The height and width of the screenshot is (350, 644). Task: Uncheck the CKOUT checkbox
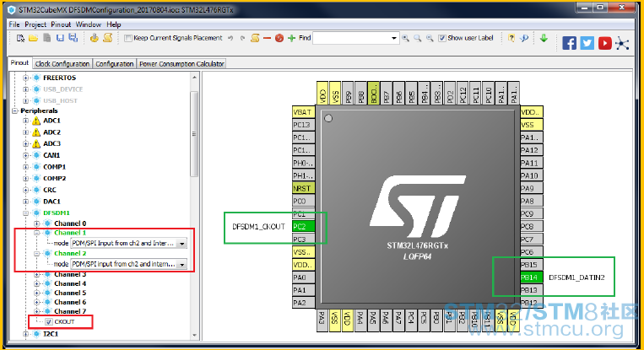49,321
